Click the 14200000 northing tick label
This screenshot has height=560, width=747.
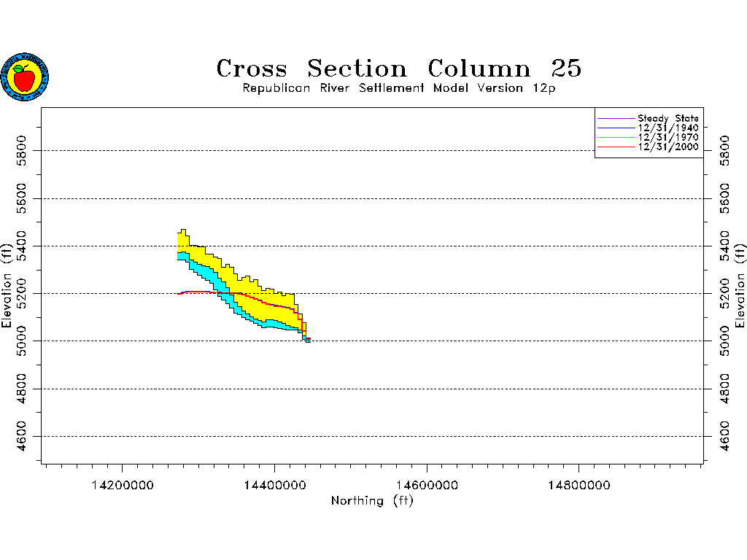[x=123, y=485]
